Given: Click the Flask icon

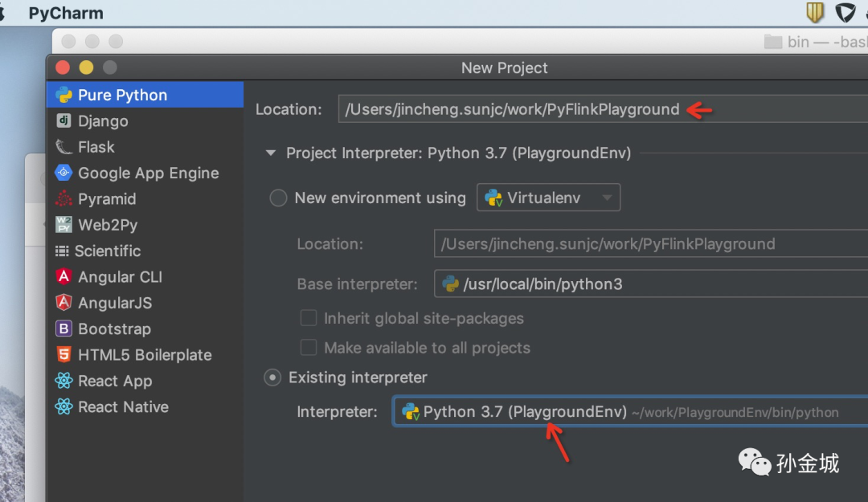Looking at the screenshot, I should point(63,147).
